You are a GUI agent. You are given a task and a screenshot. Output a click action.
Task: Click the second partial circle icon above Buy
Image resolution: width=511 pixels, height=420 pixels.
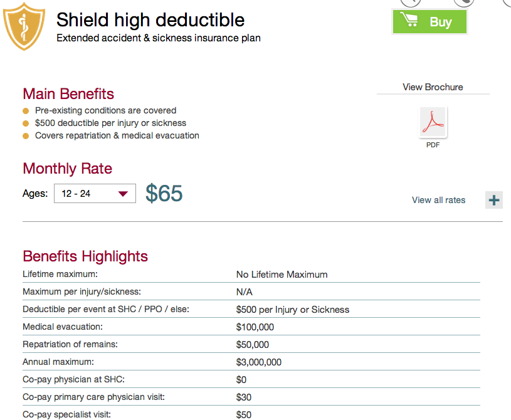[464, 3]
